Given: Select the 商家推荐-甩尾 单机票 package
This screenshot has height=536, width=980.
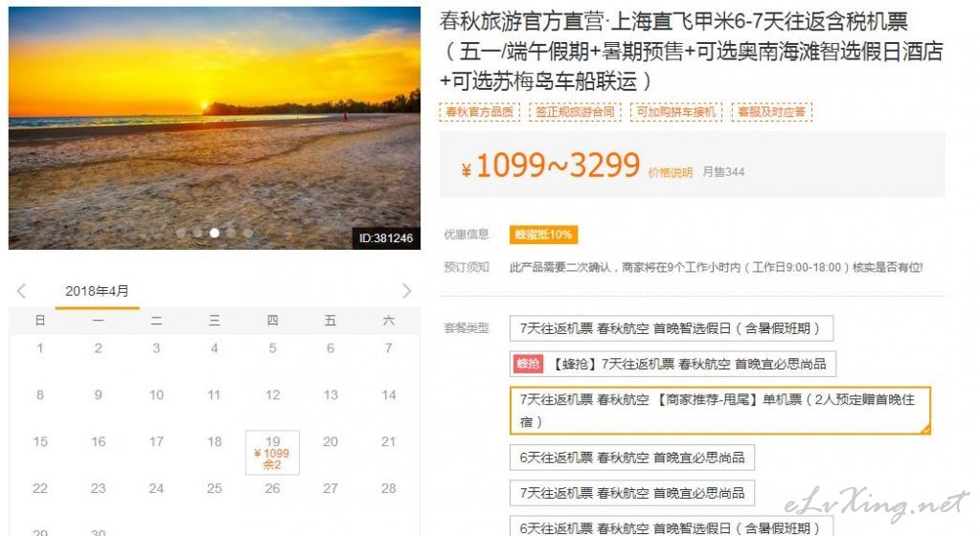Looking at the screenshot, I should pos(720,411).
